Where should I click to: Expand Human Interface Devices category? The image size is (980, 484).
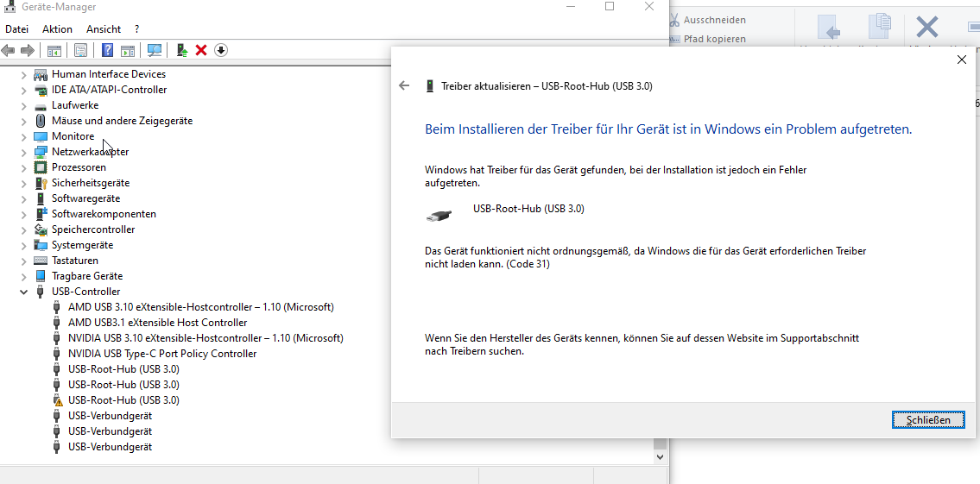pyautogui.click(x=24, y=74)
